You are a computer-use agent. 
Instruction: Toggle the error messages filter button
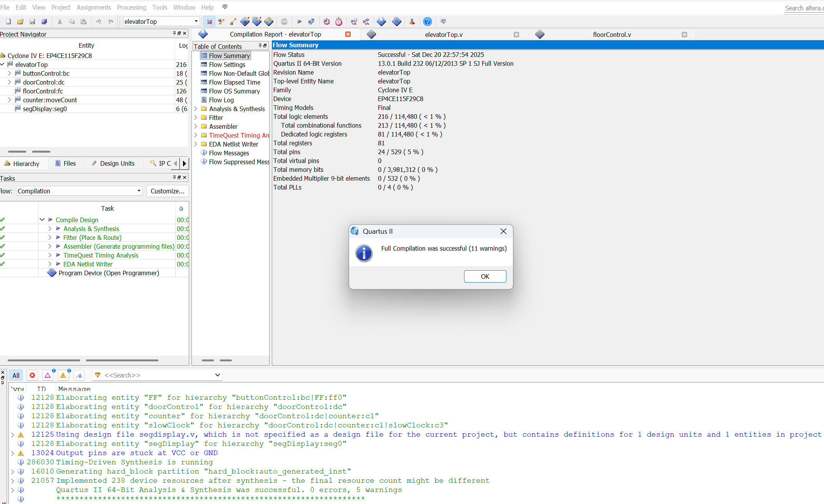point(32,375)
